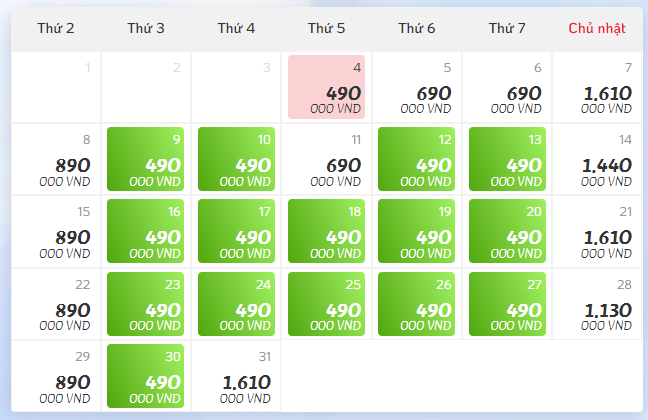This screenshot has width=648, height=420.
Task: Select Sunday 7 priced 1,610,000 VND
Action: tap(597, 87)
